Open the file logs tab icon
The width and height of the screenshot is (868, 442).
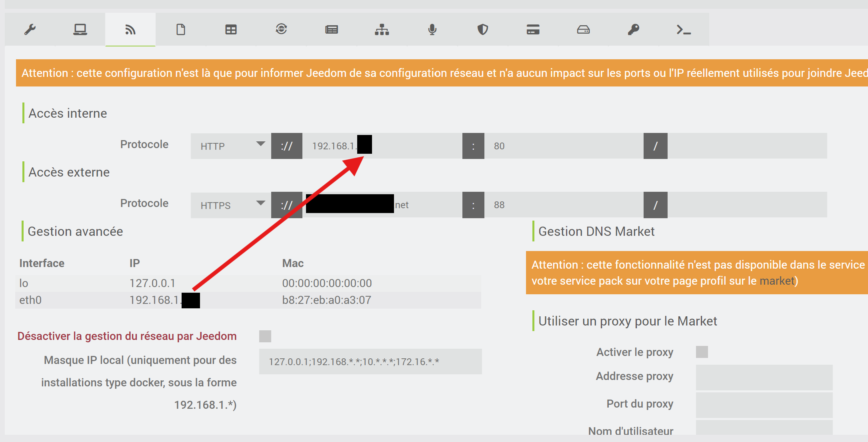pyautogui.click(x=181, y=30)
